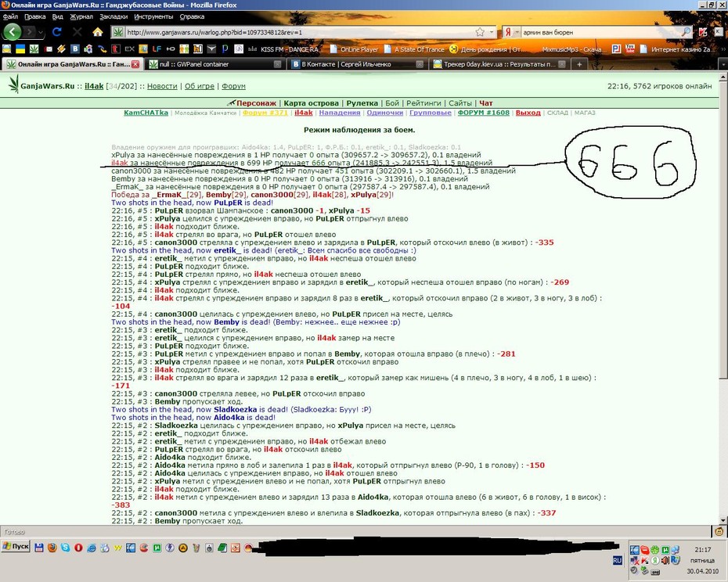Click the Пуск start button
This screenshot has height=582, width=728.
[x=16, y=546]
